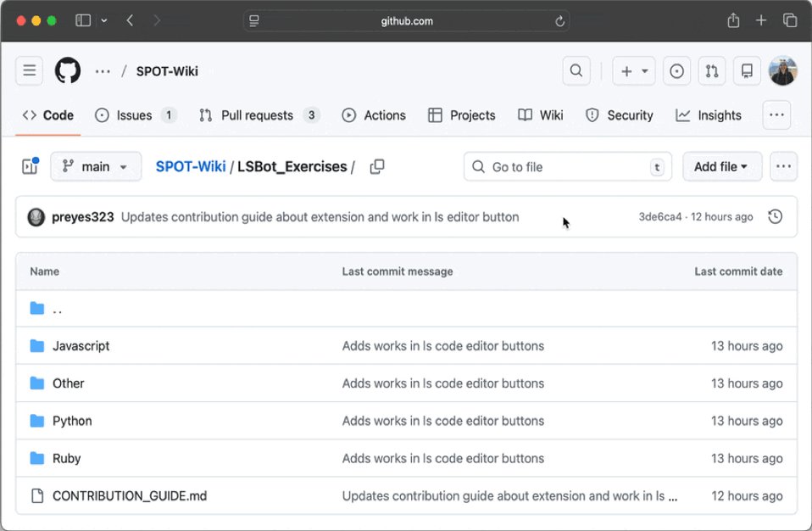This screenshot has width=812, height=531.
Task: Open the main branch selector dropdown
Action: tap(96, 166)
